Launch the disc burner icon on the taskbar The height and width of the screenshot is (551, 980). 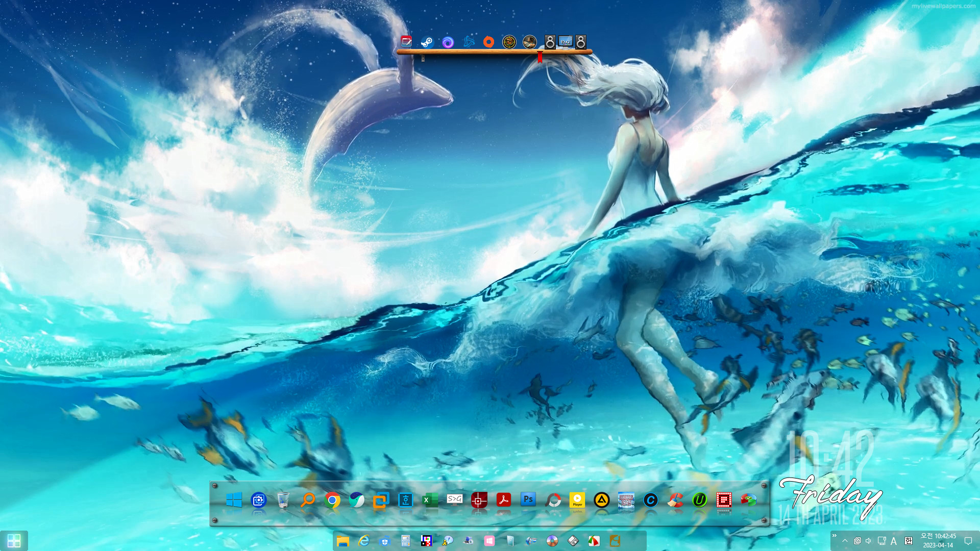point(552,541)
